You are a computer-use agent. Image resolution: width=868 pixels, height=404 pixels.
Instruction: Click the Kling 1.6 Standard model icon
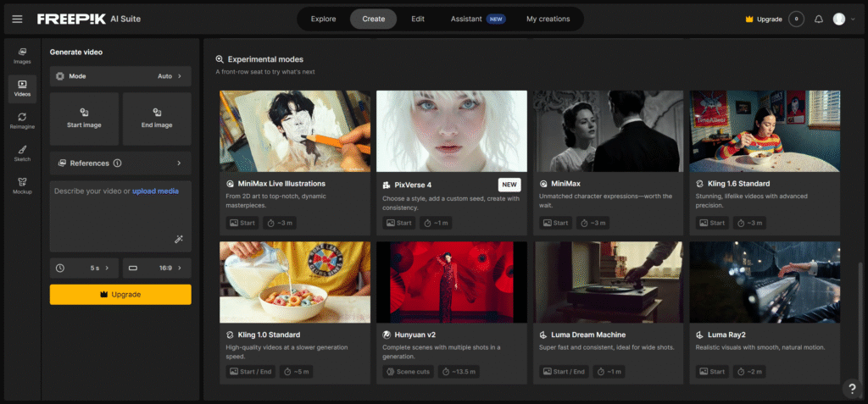699,184
